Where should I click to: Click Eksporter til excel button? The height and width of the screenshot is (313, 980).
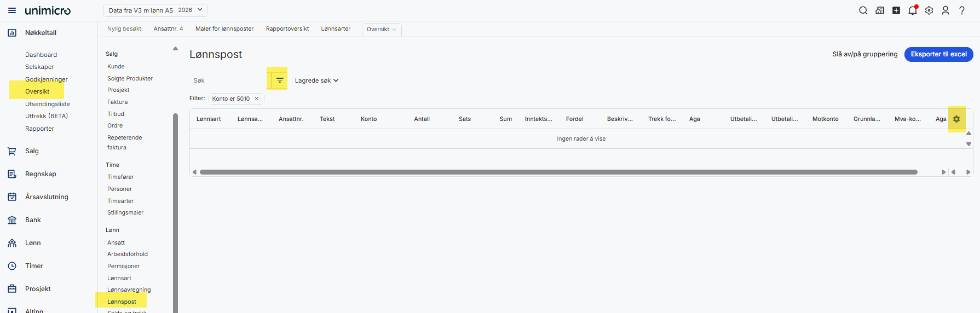click(x=938, y=54)
